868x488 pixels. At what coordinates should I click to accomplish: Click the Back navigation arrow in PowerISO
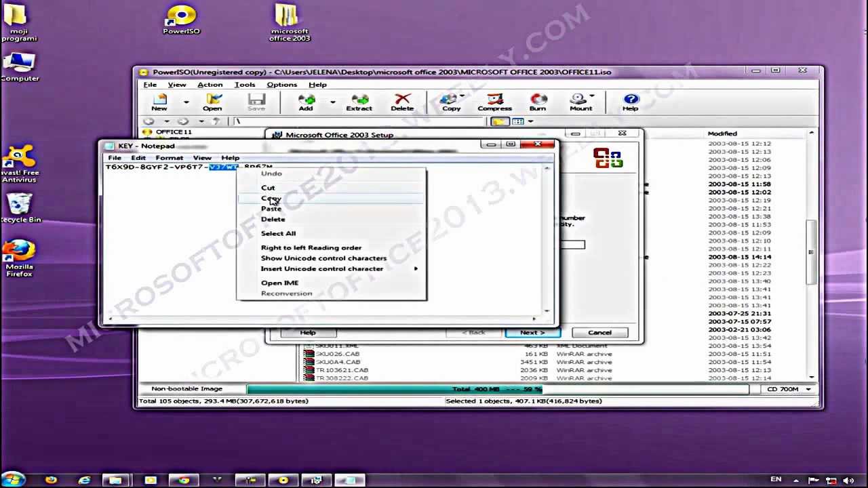tap(149, 121)
